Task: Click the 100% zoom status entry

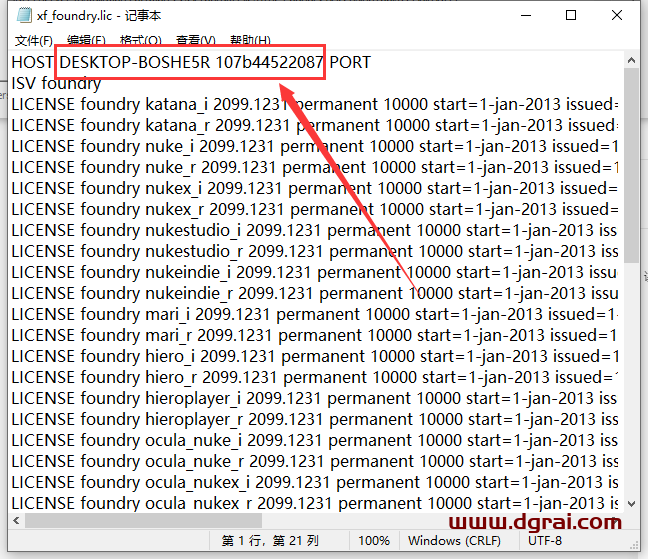Action: point(374,541)
